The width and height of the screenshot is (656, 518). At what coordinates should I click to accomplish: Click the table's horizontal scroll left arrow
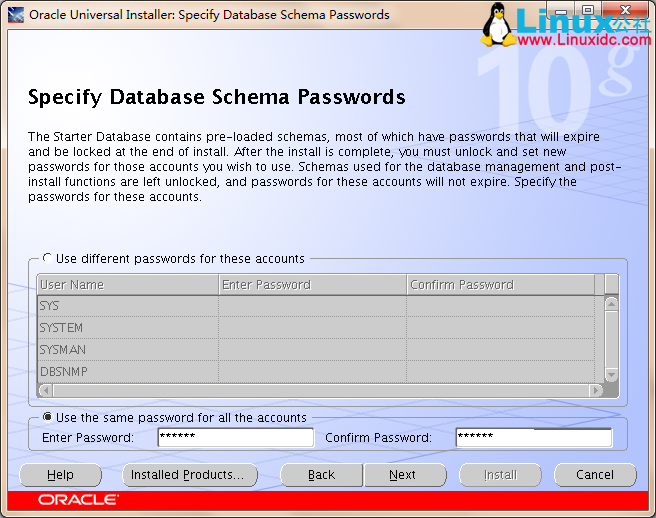[x=43, y=391]
